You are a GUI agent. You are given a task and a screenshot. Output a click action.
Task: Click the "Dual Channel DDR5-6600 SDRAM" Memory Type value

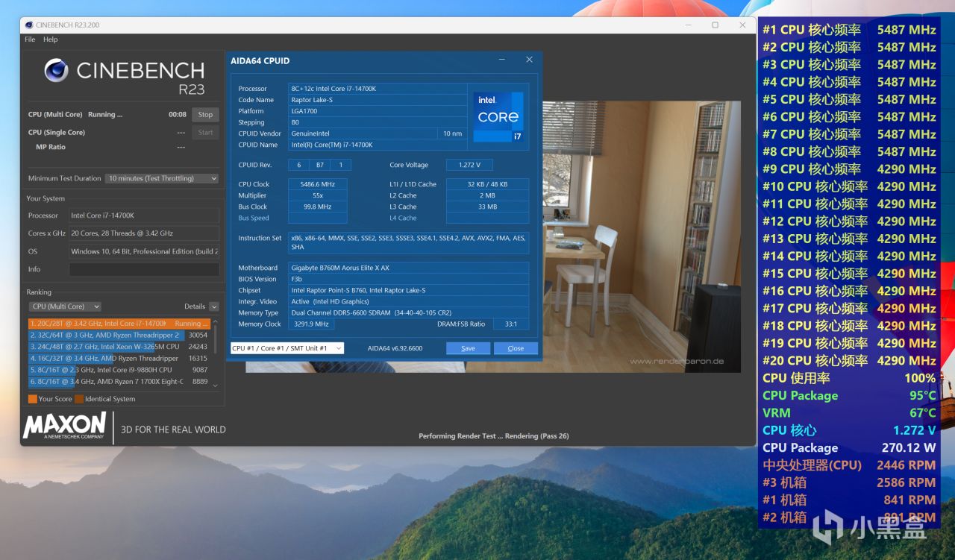coord(409,313)
